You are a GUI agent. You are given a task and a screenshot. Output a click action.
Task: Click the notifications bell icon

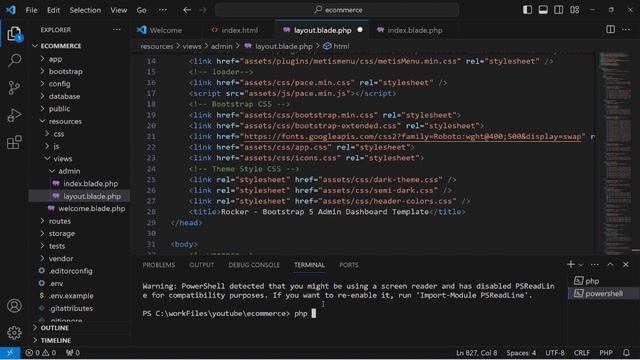pos(626,353)
